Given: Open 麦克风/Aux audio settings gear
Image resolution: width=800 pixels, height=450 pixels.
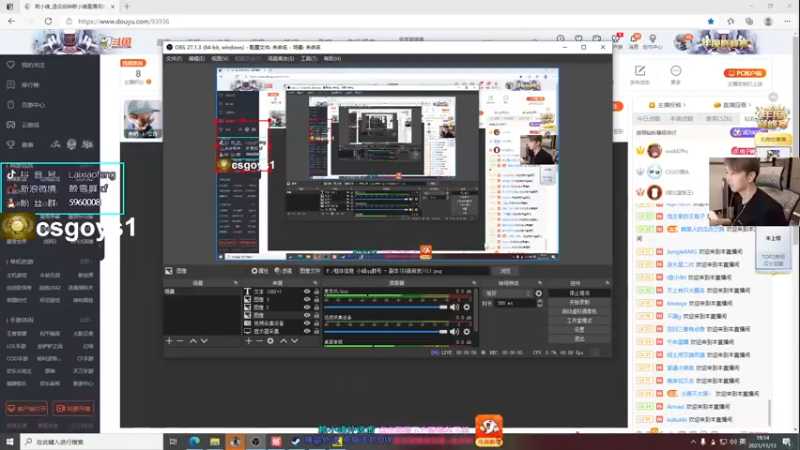Looking at the screenshot, I should click(466, 307).
